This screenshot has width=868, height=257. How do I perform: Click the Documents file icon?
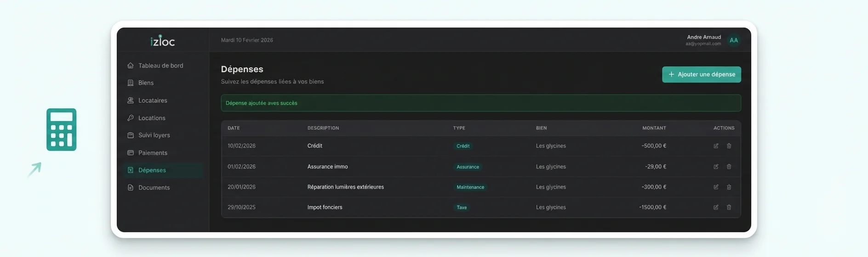click(131, 188)
